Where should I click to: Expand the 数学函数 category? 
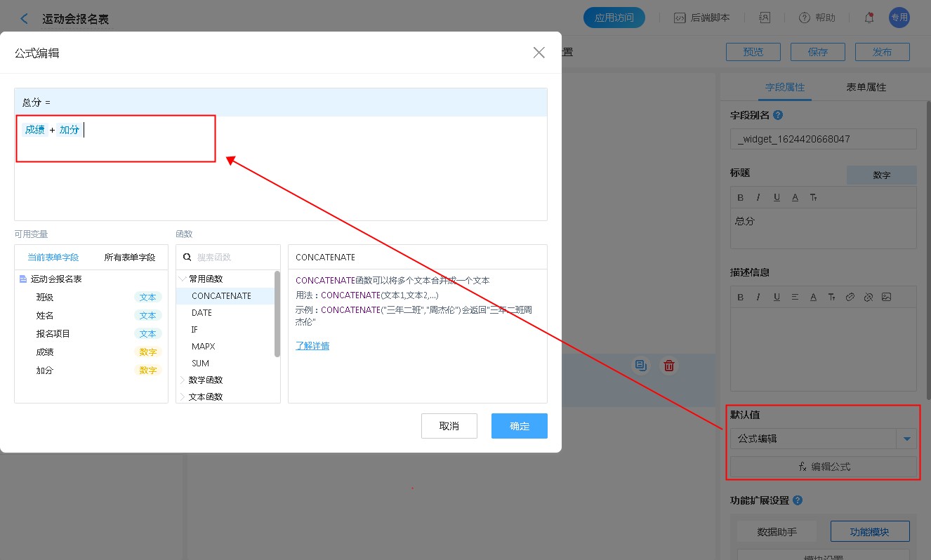(183, 380)
